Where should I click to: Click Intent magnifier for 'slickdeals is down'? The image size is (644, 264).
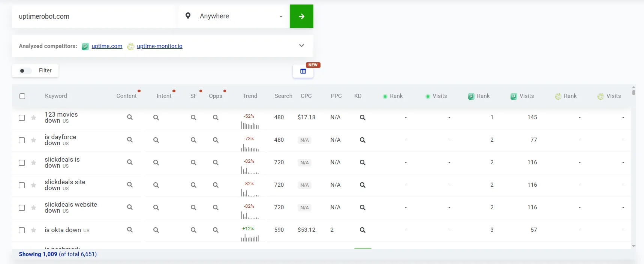tap(156, 162)
